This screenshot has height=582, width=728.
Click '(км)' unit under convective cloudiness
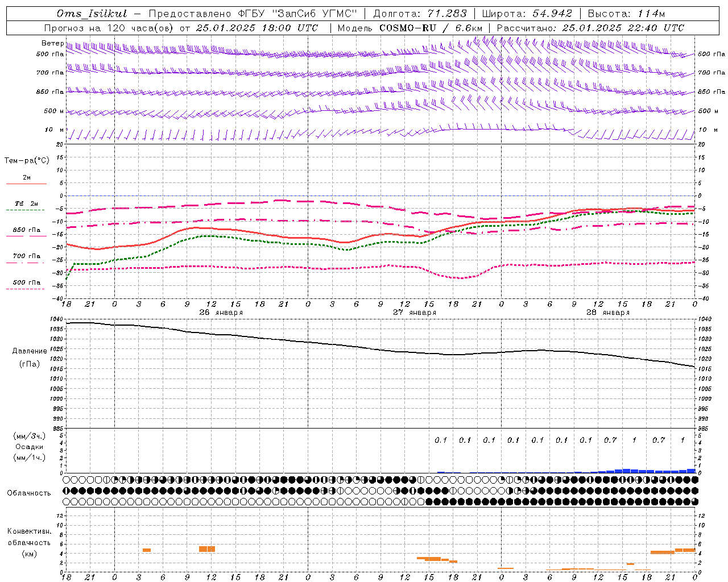pos(29,554)
